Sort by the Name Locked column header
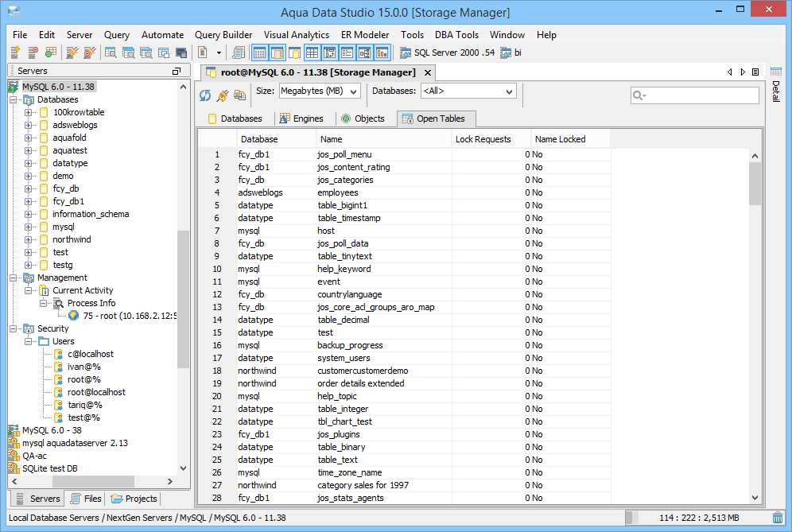792x532 pixels. click(571, 139)
